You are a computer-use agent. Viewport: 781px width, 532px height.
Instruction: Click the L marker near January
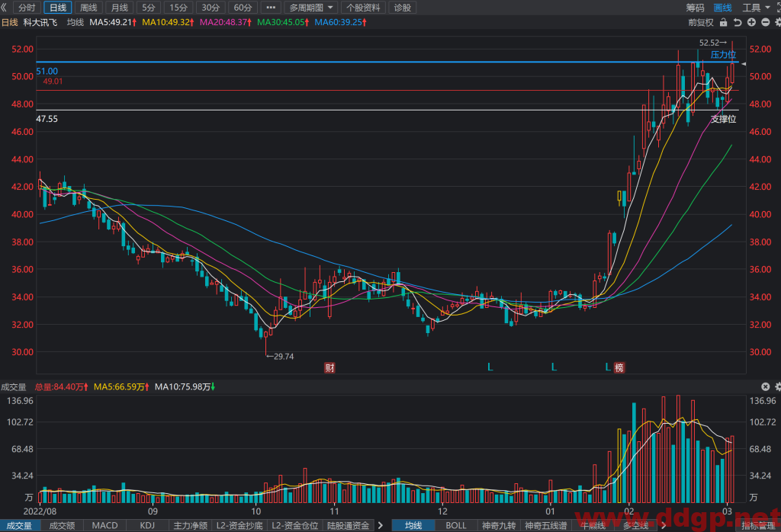(x=554, y=367)
